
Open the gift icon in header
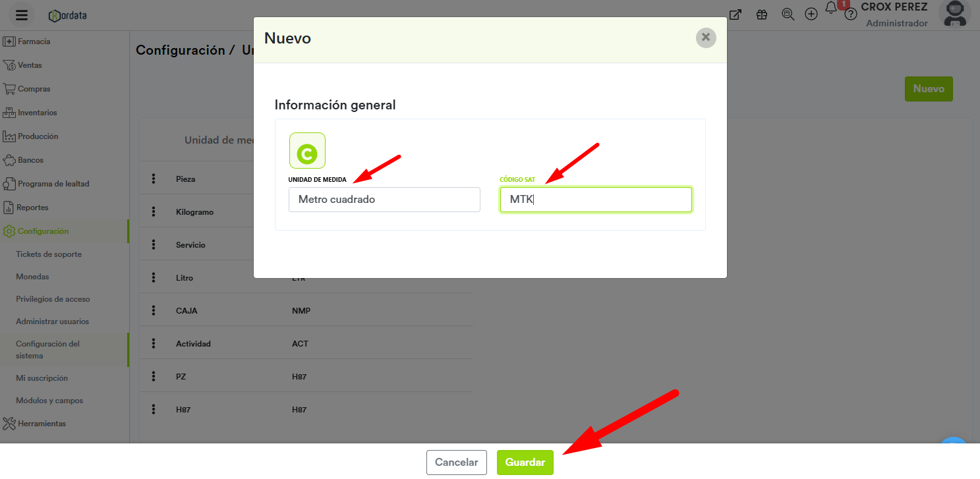click(762, 14)
